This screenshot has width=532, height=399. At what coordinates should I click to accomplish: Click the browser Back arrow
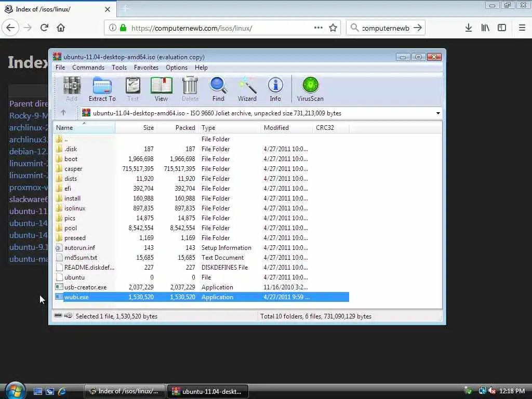tap(10, 28)
